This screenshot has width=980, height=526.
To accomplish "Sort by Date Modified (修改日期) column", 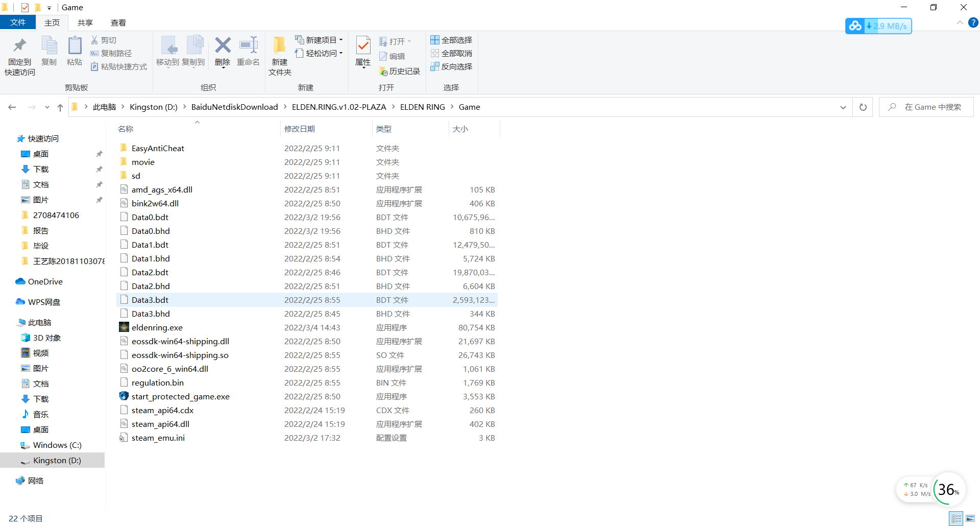I will 326,129.
